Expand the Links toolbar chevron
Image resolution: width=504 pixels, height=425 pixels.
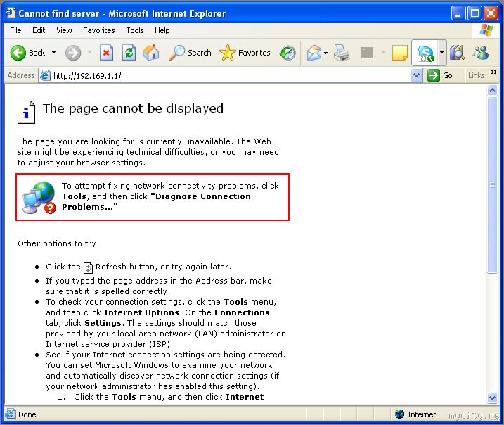point(493,72)
